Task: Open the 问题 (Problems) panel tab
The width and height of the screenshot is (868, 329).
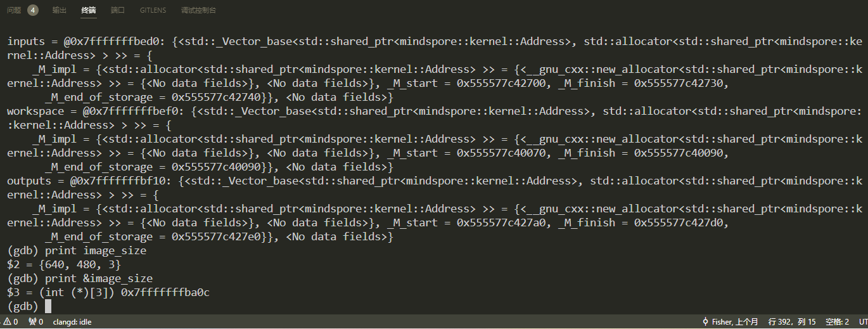Action: point(14,10)
